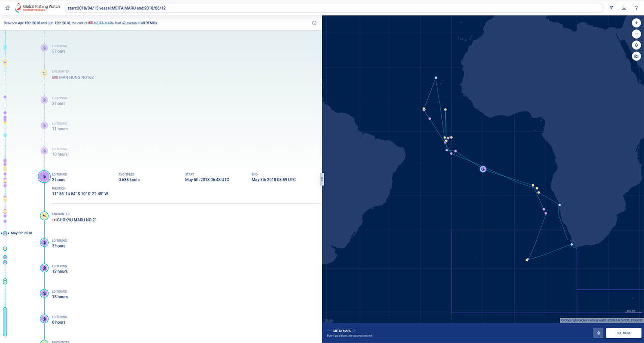The height and width of the screenshot is (343, 644).
Task: Open the map layers menu
Action: (x=636, y=45)
